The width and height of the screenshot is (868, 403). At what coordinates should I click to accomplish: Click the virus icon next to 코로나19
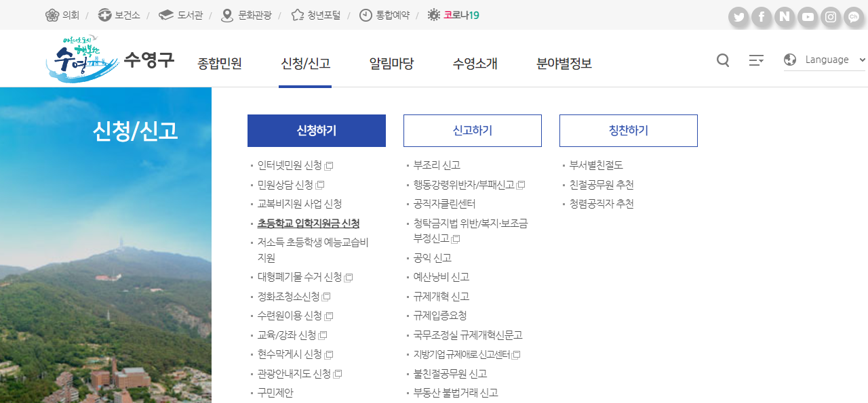click(433, 13)
